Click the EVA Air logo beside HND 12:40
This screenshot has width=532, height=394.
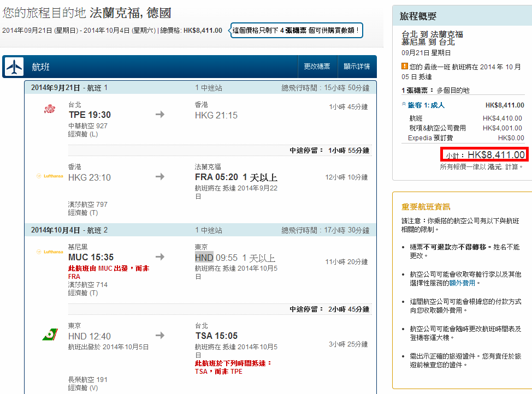click(x=50, y=335)
